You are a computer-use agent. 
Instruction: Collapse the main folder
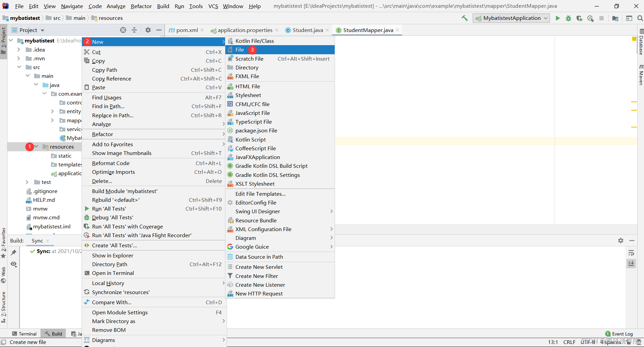click(28, 76)
